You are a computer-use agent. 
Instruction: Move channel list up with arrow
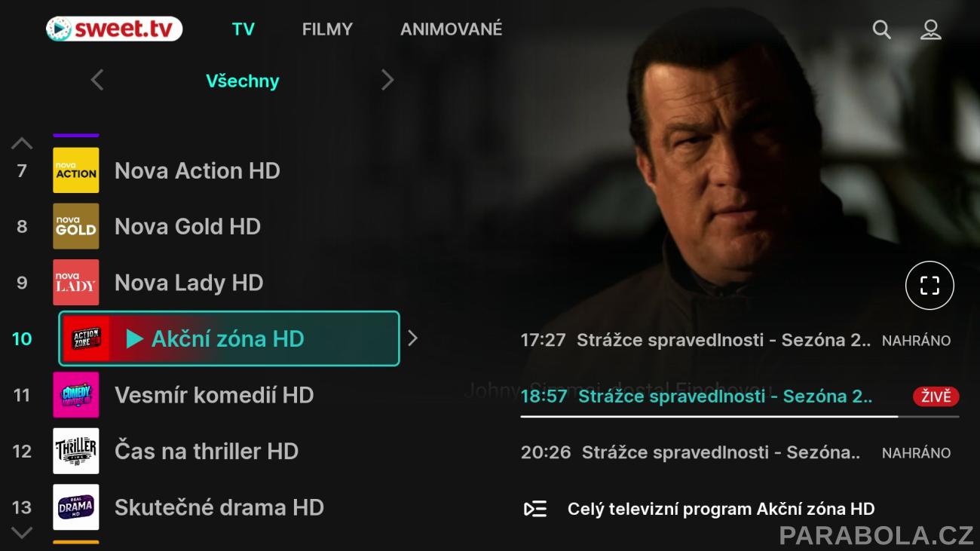click(x=22, y=142)
